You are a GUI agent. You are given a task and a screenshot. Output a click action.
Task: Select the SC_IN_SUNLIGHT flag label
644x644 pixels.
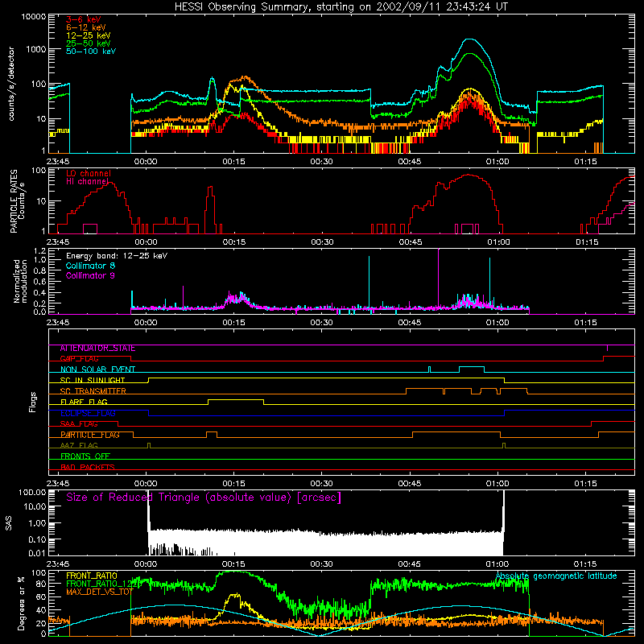(93, 380)
